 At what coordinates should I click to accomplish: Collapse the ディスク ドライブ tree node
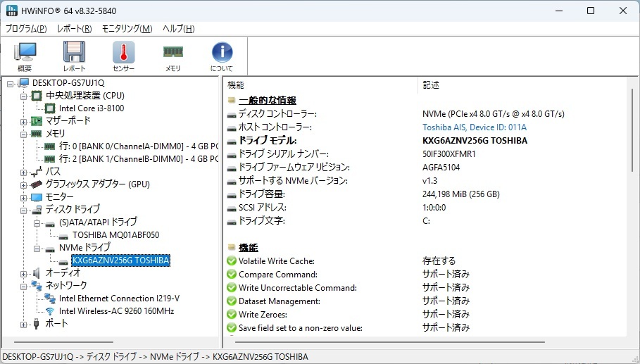click(24, 210)
